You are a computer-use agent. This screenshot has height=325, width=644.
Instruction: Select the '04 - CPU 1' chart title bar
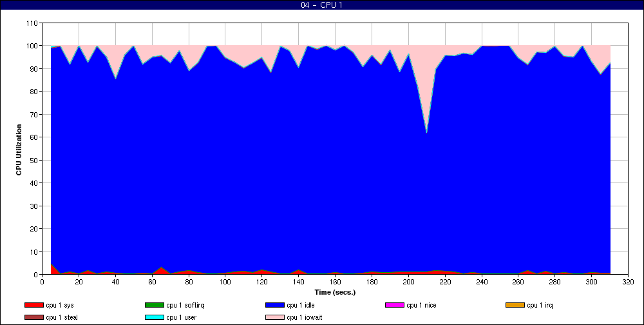tap(322, 5)
